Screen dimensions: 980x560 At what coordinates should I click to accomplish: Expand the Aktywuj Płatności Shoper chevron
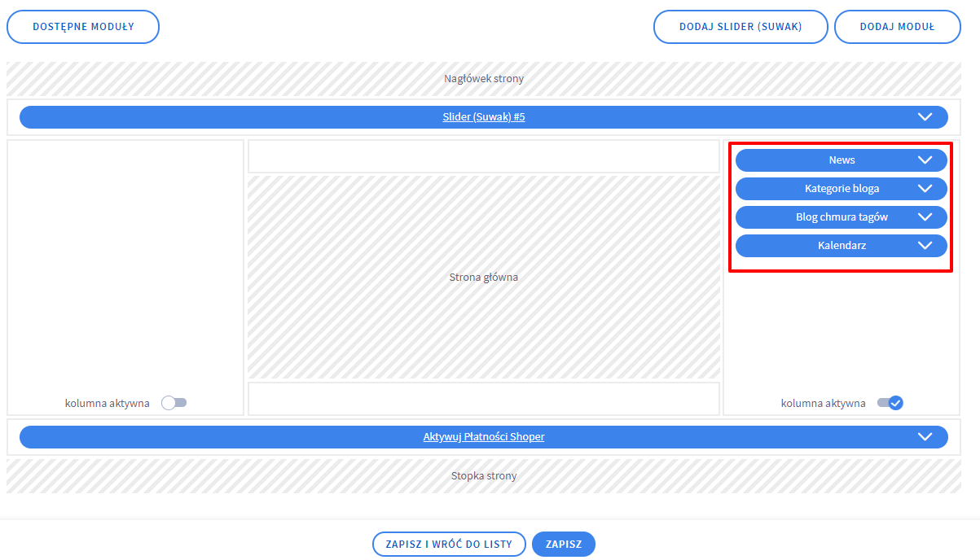click(x=925, y=437)
